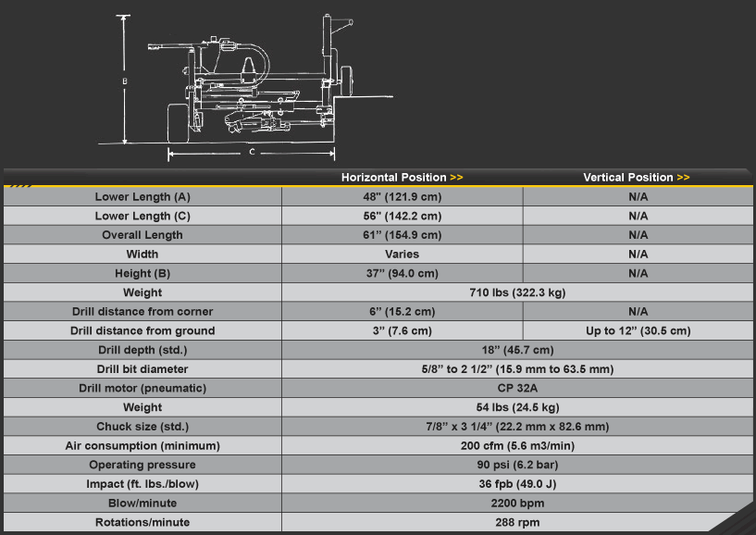Viewport: 756px width, 535px height.
Task: Select the 'Rotations/minute' label
Action: (143, 522)
